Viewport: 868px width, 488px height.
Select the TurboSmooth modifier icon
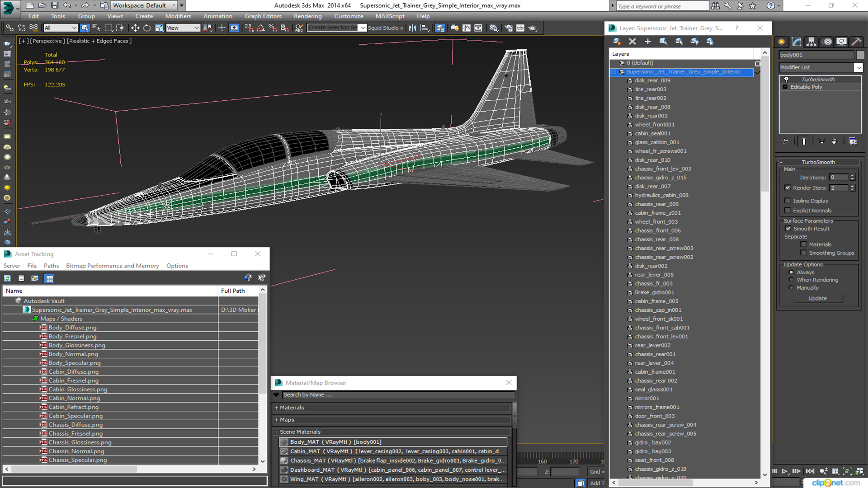(786, 79)
